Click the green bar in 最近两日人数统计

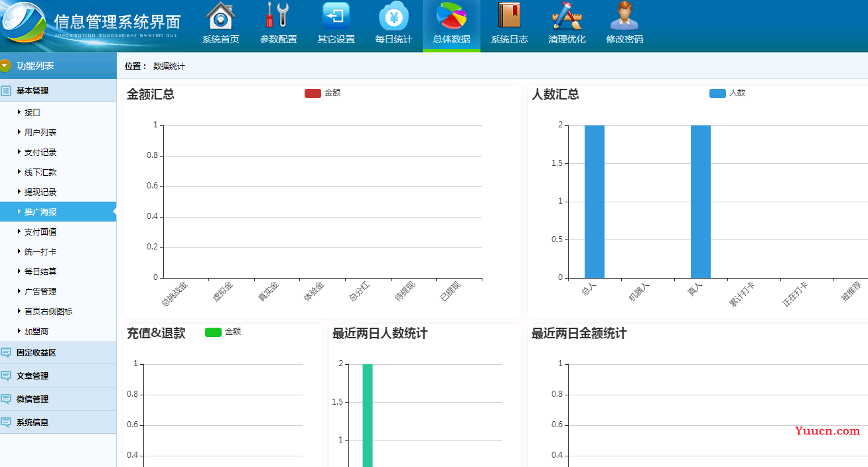tap(368, 415)
